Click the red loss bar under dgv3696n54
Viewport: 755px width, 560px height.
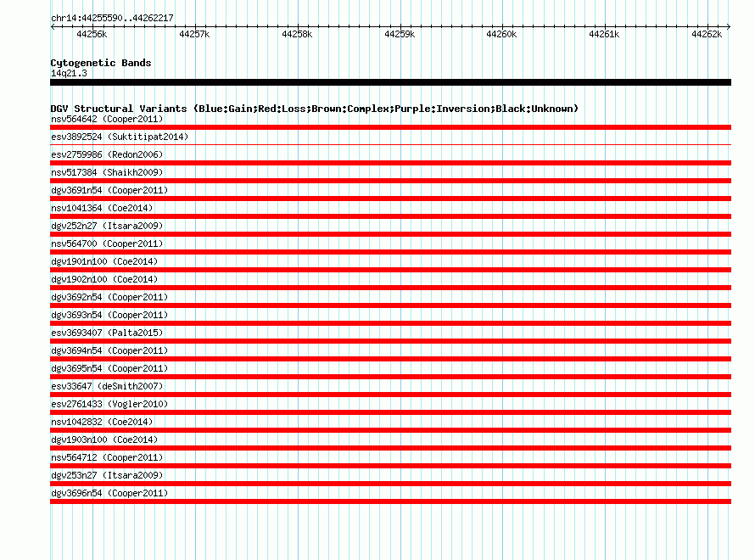(390, 501)
